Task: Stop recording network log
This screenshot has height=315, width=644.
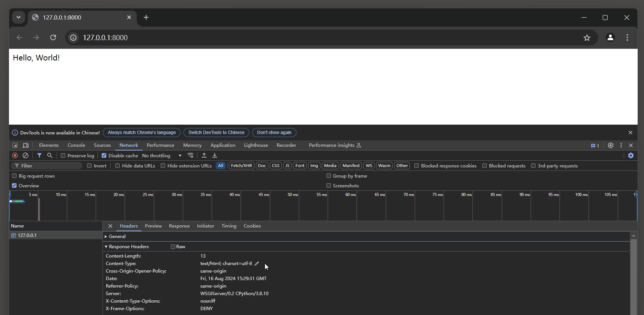Action: 15,155
